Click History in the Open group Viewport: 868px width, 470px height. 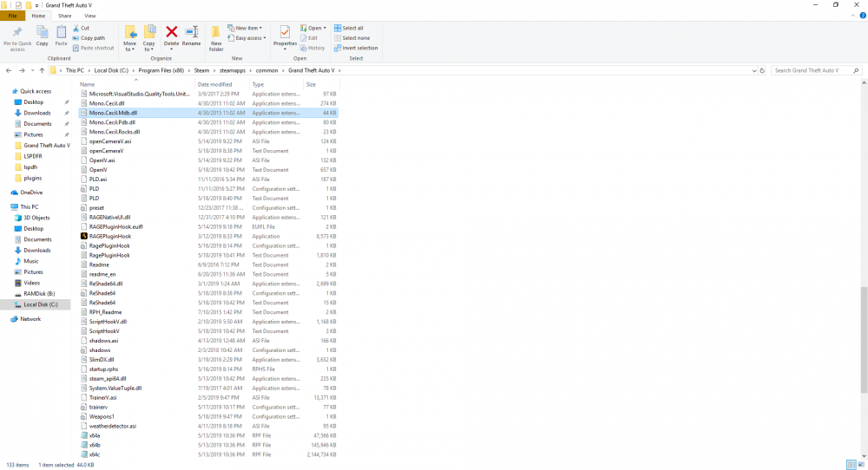coord(312,48)
